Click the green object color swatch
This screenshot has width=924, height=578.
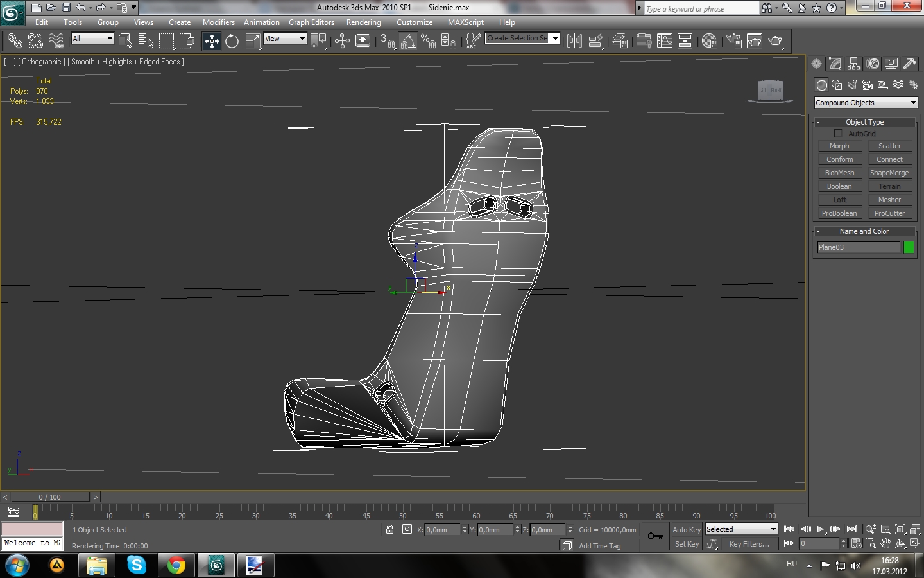pyautogui.click(x=909, y=247)
